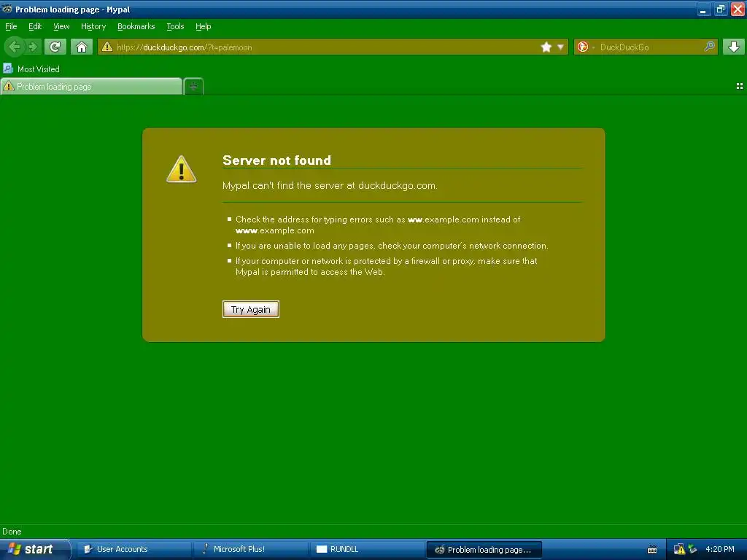Open the File menu
The height and width of the screenshot is (560, 747).
coord(11,26)
